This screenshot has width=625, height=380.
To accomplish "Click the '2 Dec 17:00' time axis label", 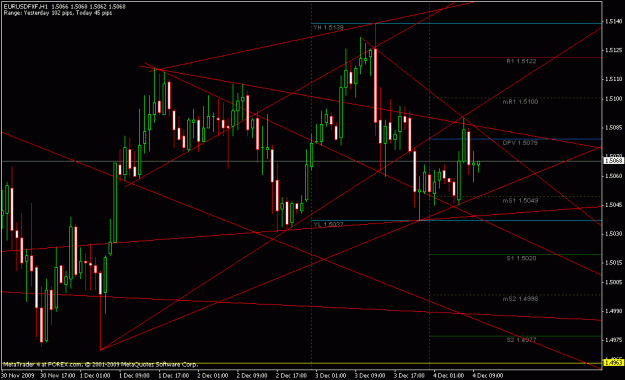I will click(291, 375).
